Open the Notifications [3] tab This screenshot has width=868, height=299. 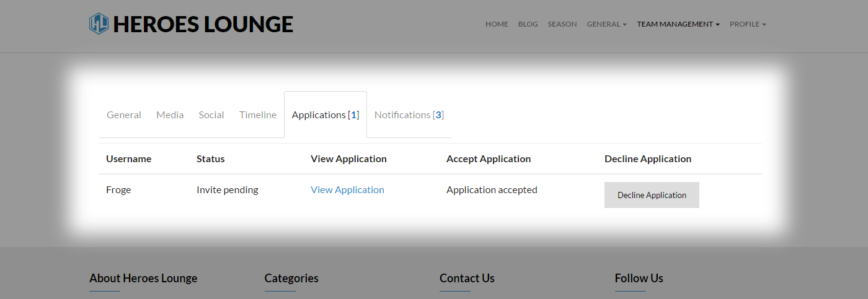pos(409,115)
